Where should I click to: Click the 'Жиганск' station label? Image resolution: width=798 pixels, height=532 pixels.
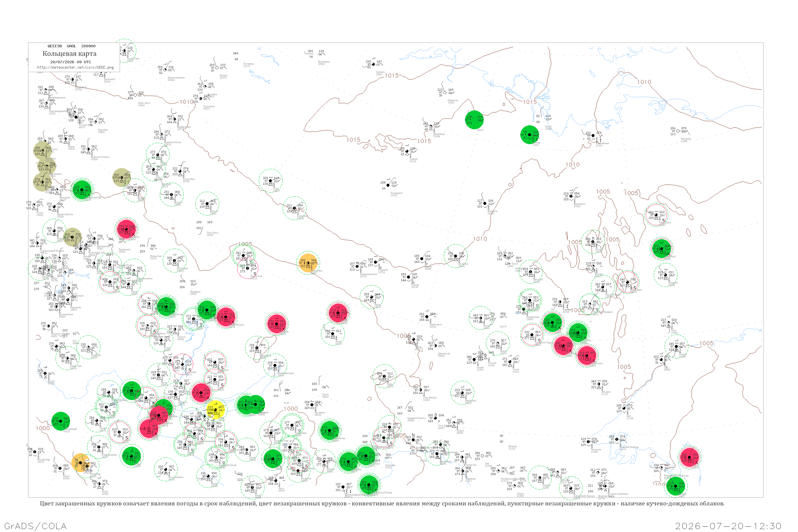click(492, 211)
